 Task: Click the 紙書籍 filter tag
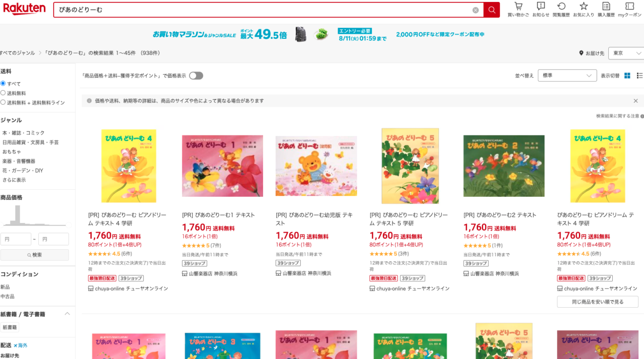point(10,327)
